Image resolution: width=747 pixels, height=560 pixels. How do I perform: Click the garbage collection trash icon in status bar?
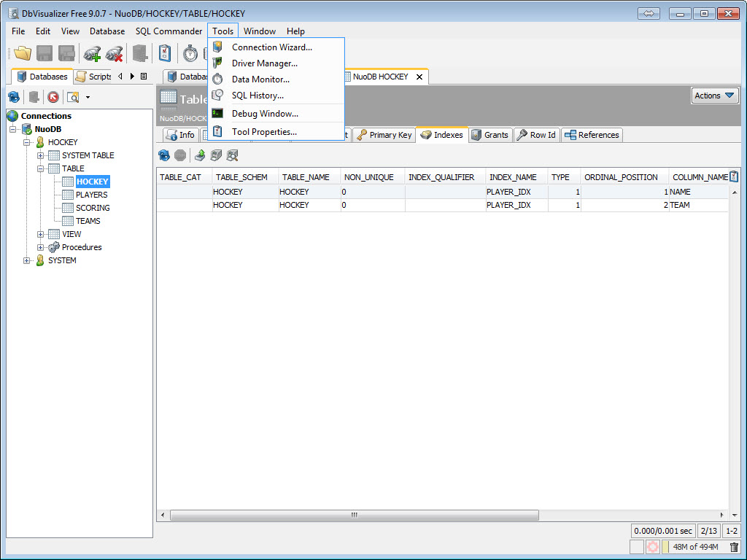coord(734,547)
